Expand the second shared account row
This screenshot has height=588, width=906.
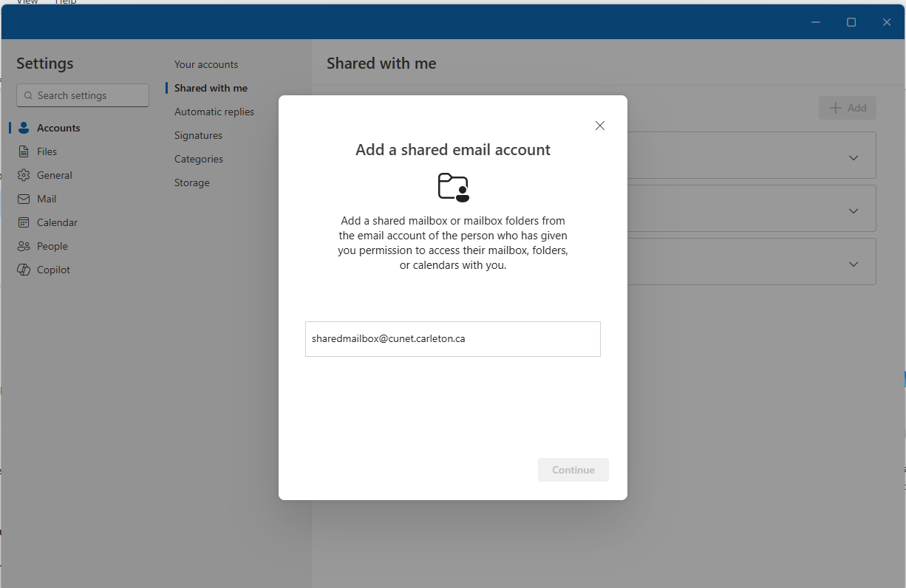(854, 211)
